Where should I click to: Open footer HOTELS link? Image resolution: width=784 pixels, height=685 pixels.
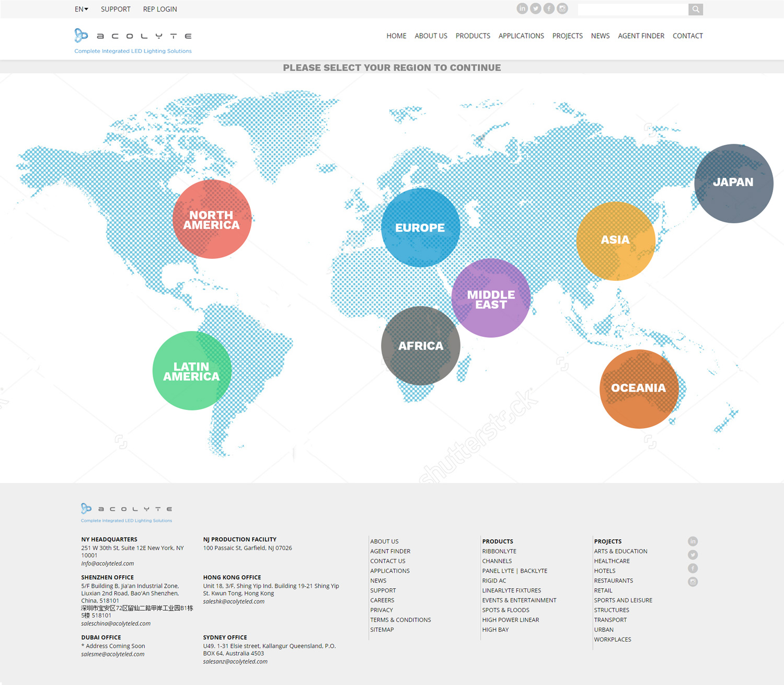[x=605, y=571]
